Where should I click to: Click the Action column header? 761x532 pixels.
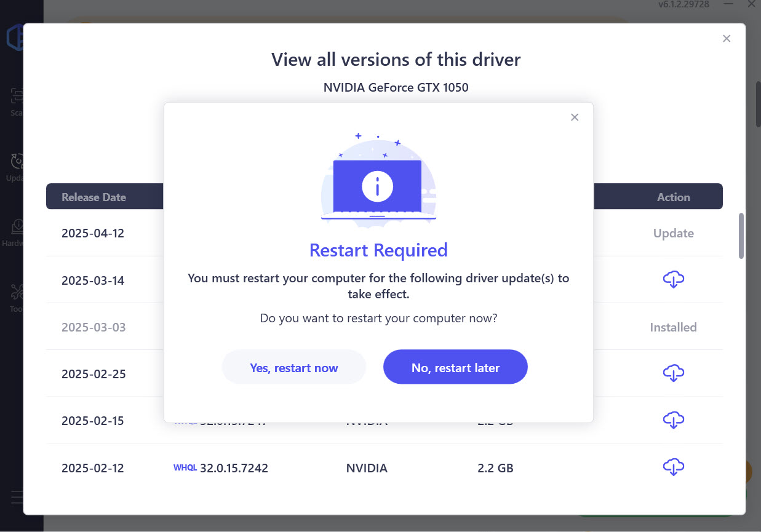(673, 197)
